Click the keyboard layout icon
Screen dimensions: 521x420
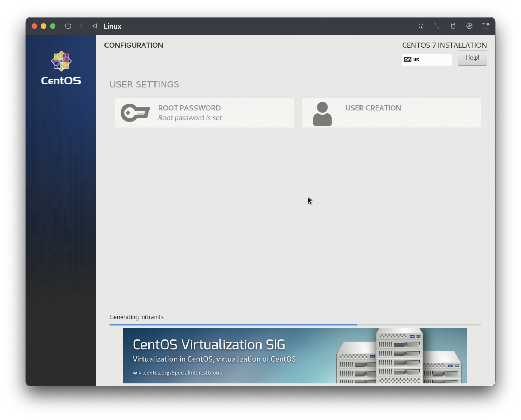click(x=408, y=60)
